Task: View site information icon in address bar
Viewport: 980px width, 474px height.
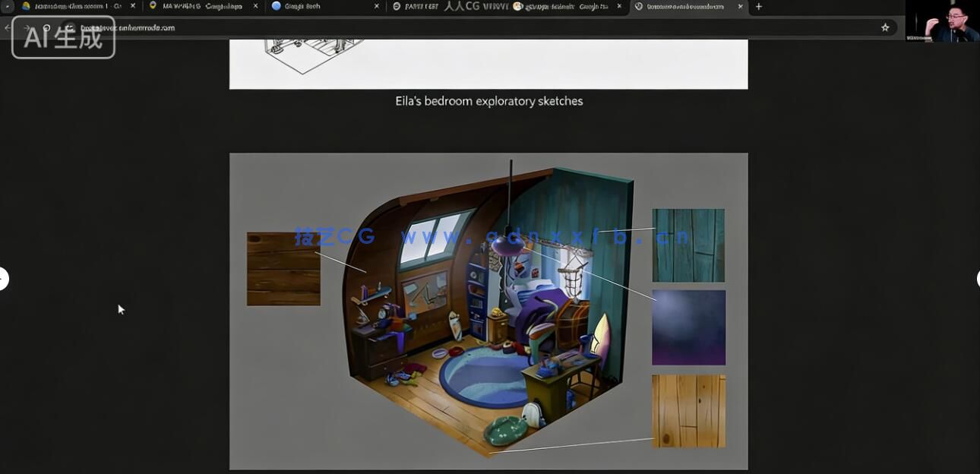Action: click(x=70, y=28)
